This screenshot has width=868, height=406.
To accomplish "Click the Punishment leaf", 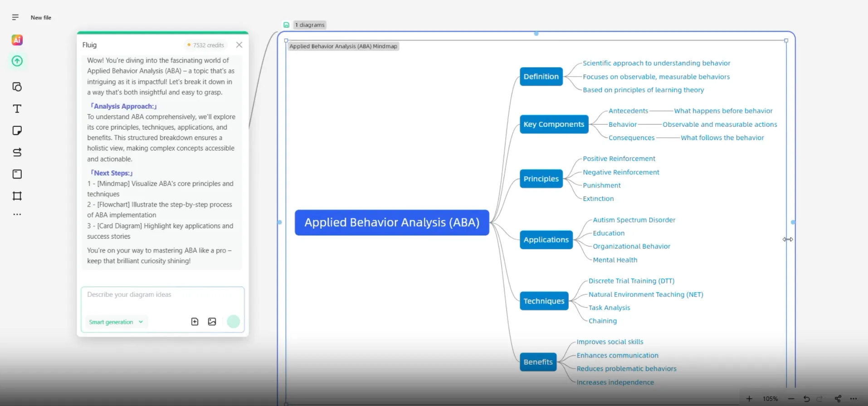I will click(602, 185).
